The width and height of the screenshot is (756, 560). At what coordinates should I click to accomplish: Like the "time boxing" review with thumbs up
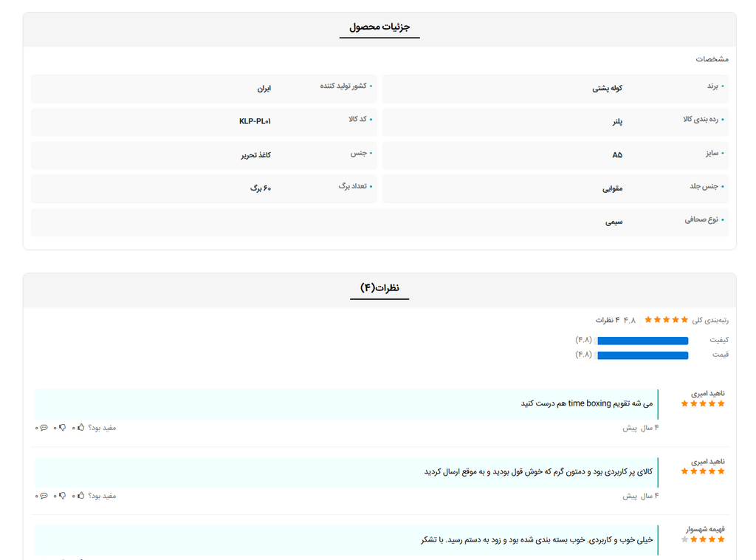tap(81, 427)
